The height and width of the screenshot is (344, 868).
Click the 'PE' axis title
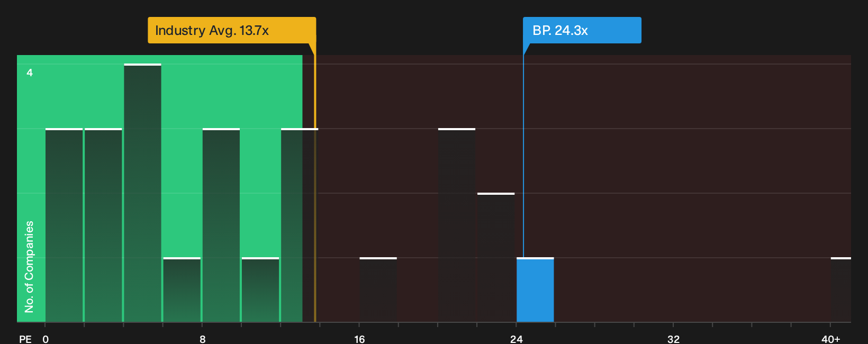point(25,339)
